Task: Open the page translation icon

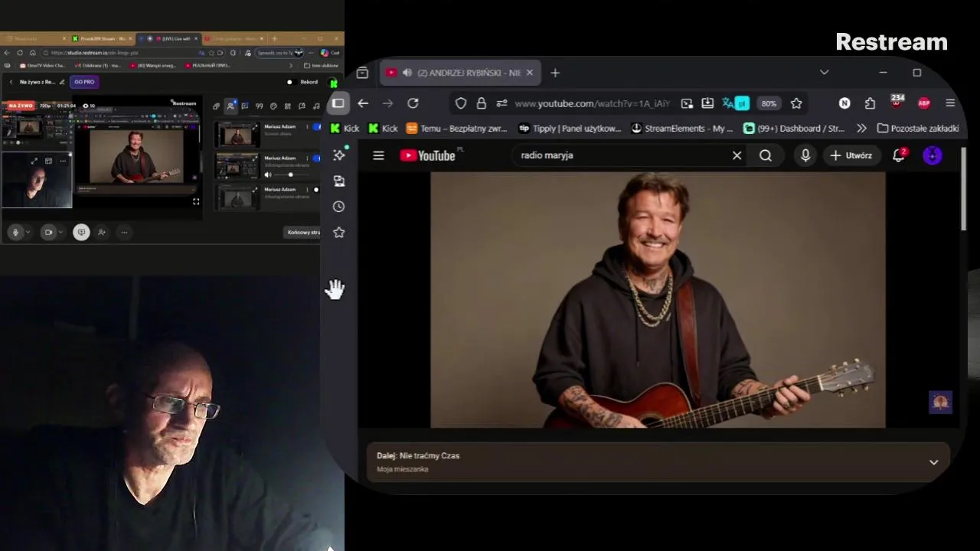Action: tap(735, 103)
